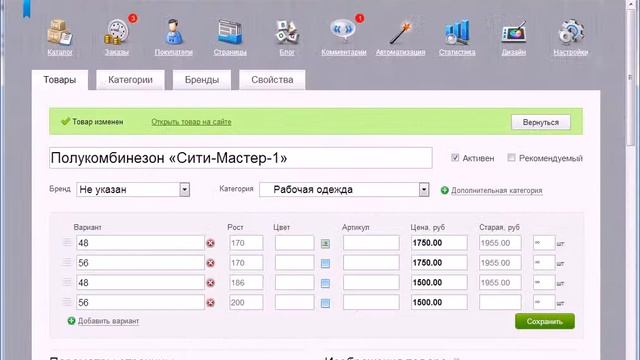640x360 pixels.
Task: Open the Дизайн section icon
Action: coord(514,33)
